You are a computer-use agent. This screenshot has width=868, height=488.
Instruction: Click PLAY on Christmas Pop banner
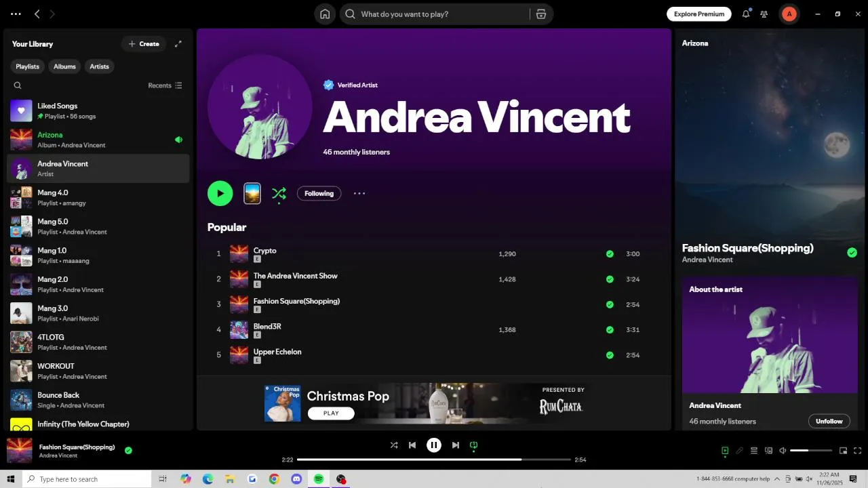[331, 413]
